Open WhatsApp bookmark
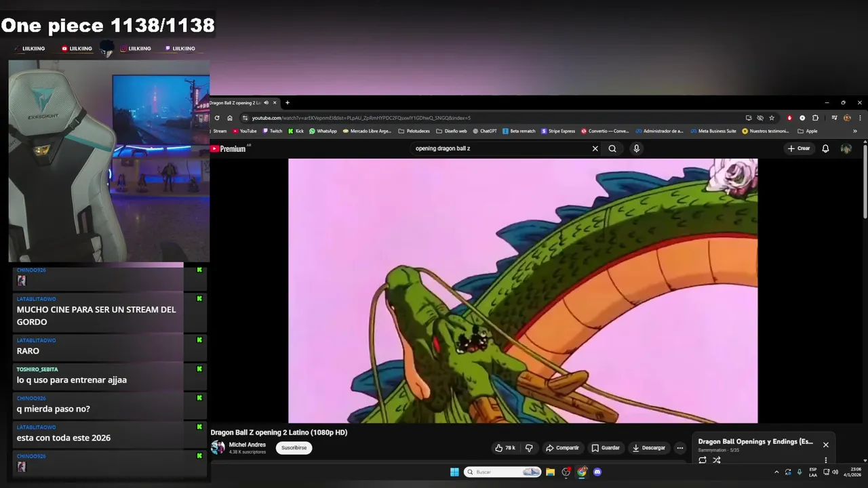Viewport: 868px width, 488px height. pyautogui.click(x=323, y=131)
